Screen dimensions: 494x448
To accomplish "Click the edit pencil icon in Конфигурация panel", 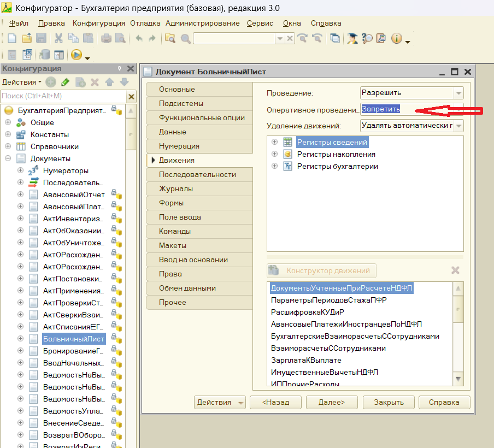I will [x=65, y=82].
